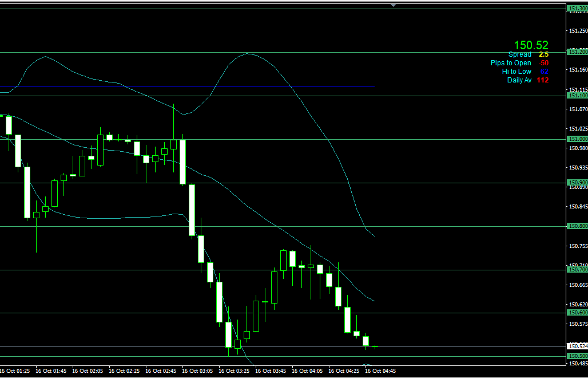This screenshot has width=588, height=378.
Task: Click the chart shift triangle marker at top
Action: point(393,5)
